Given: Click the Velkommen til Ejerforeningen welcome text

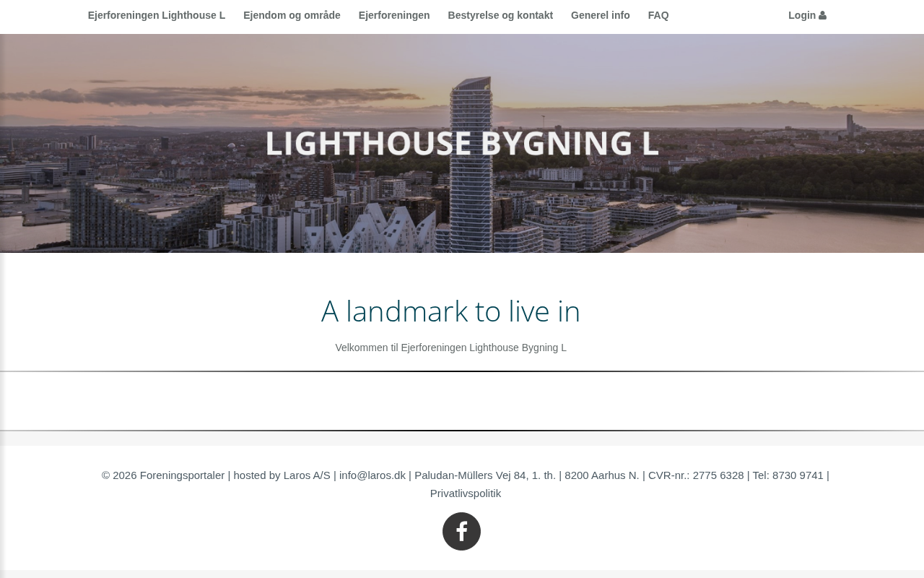Looking at the screenshot, I should click(x=450, y=348).
